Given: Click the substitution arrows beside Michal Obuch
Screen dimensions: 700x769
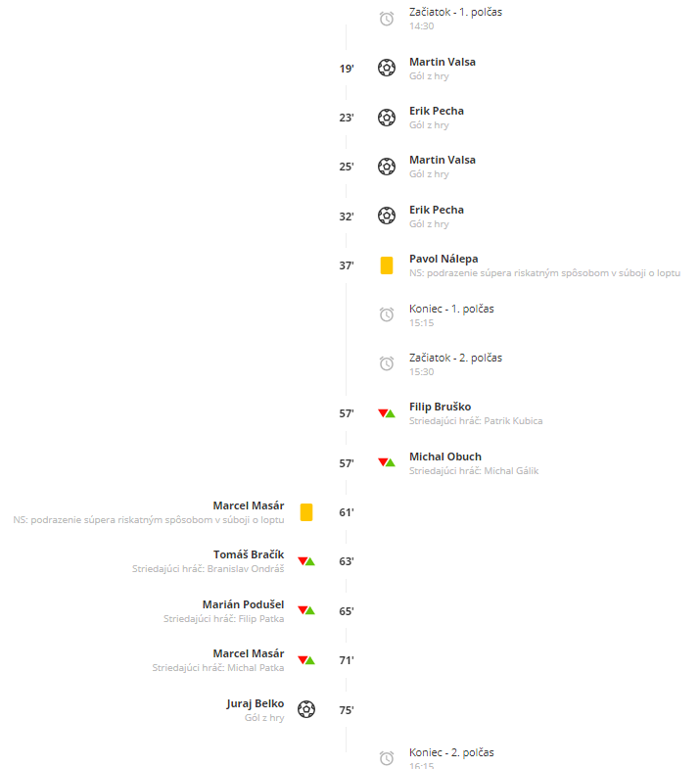Looking at the screenshot, I should click(x=387, y=462).
